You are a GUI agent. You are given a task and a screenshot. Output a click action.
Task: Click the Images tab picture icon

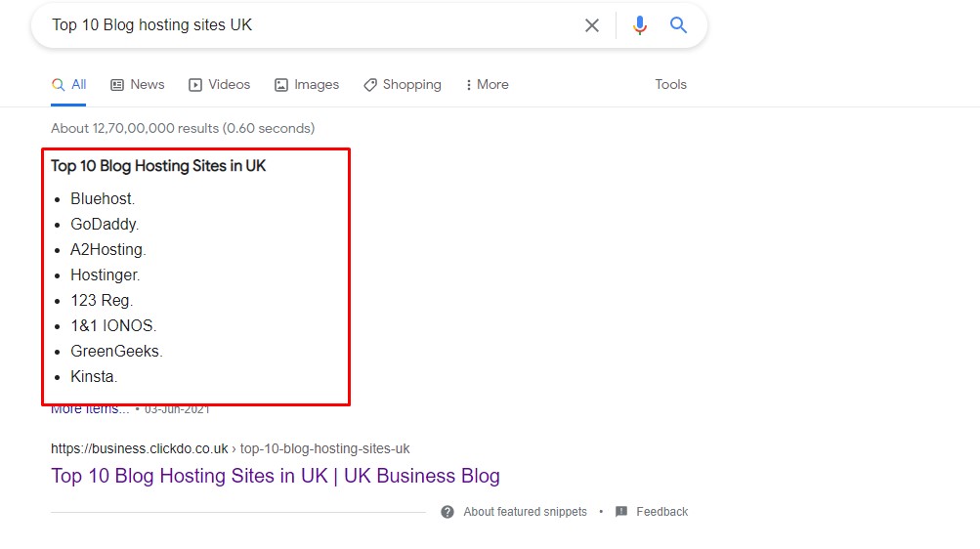281,85
